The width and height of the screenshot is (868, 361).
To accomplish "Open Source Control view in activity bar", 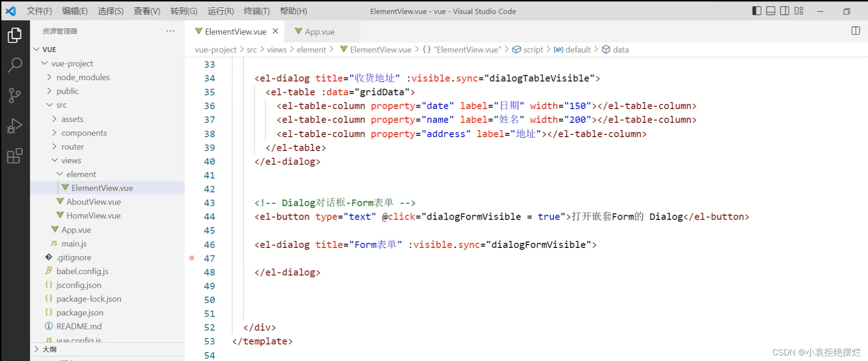I will [15, 96].
